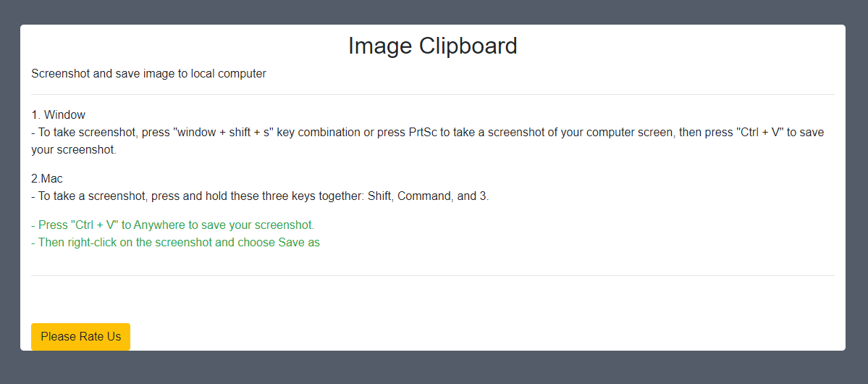Select the "Screenshot and save image" subtitle text
The height and width of the screenshot is (384, 868).
[148, 74]
